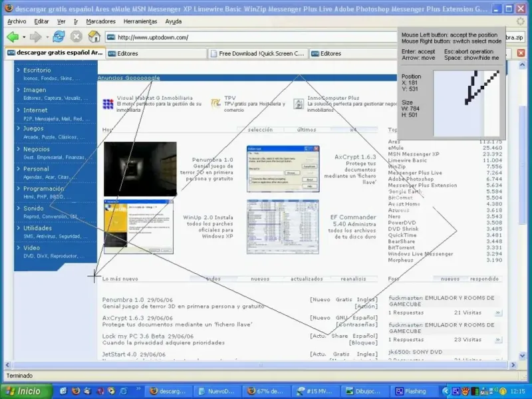Open the Archivo menu
532x399 pixels.
[17, 21]
